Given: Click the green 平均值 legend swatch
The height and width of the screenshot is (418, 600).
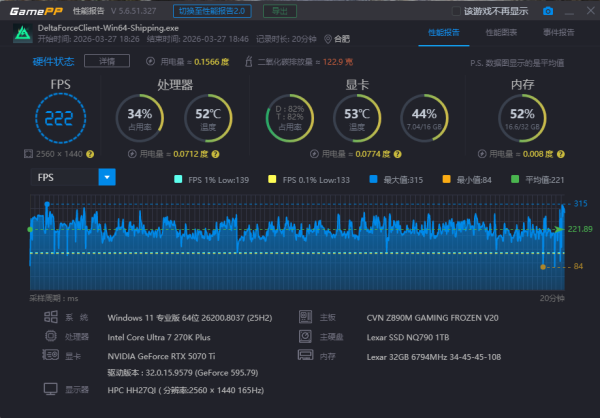Looking at the screenshot, I should point(515,179).
